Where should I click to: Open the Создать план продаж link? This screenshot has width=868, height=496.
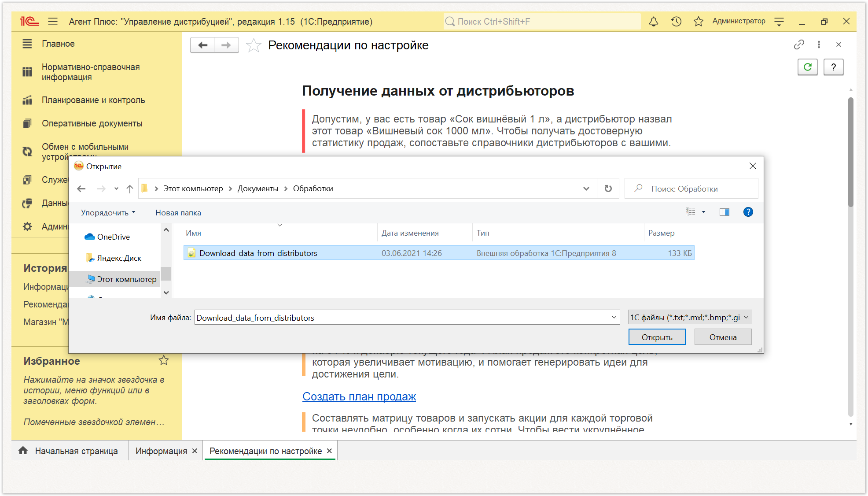(359, 396)
